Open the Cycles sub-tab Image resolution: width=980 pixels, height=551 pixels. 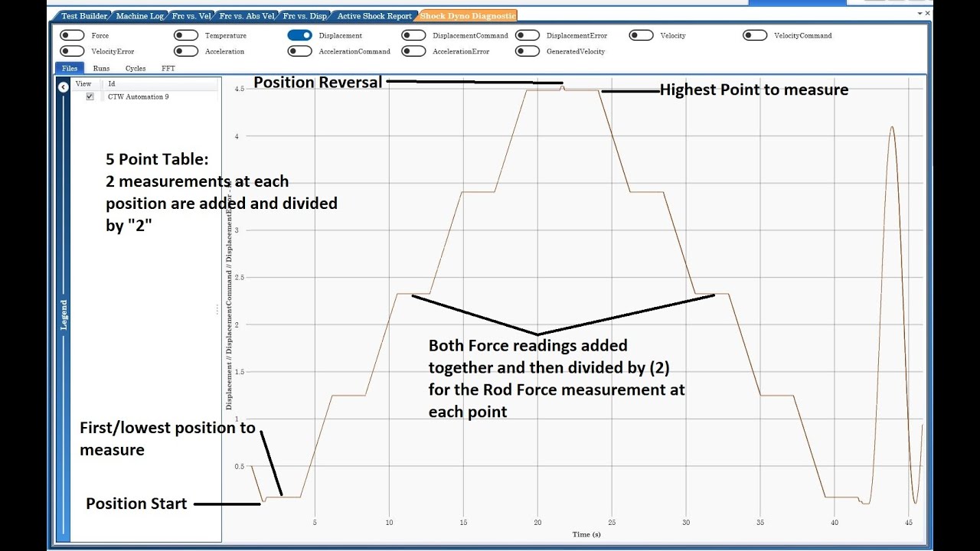(x=136, y=68)
